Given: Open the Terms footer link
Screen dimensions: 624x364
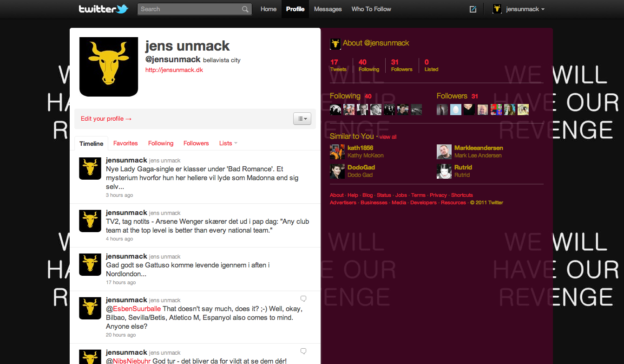Looking at the screenshot, I should click(x=419, y=195).
